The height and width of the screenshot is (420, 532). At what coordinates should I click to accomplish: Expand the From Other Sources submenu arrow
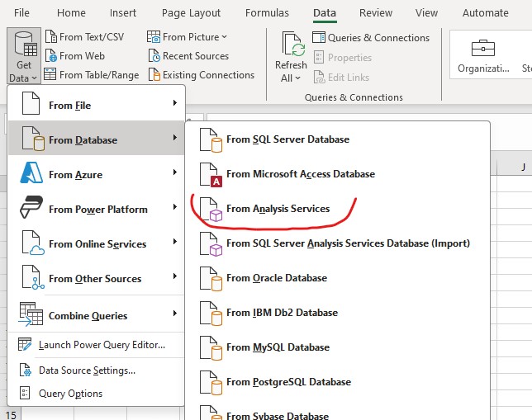[x=175, y=276]
